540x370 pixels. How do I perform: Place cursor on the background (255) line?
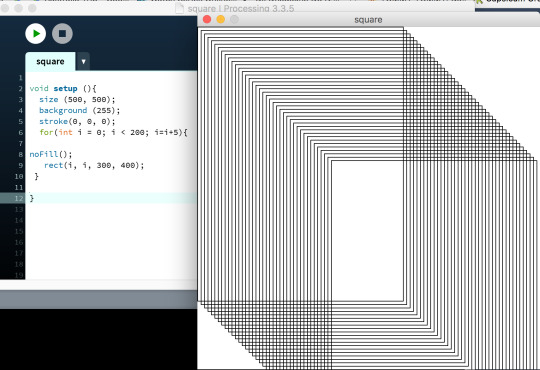coord(80,111)
